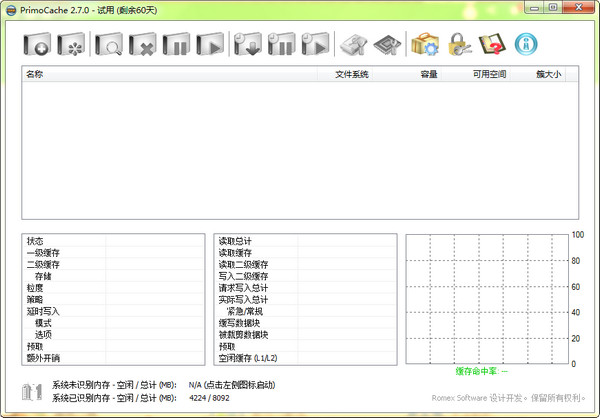Image resolution: width=600 pixels, height=418 pixels.
Task: Click the flush deferred write down-arrow icon
Action: click(x=247, y=45)
